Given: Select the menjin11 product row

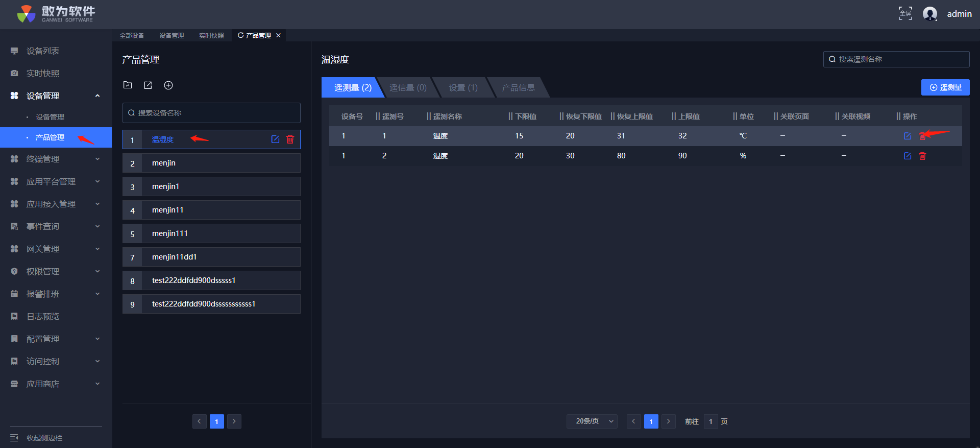Looking at the screenshot, I should (211, 210).
